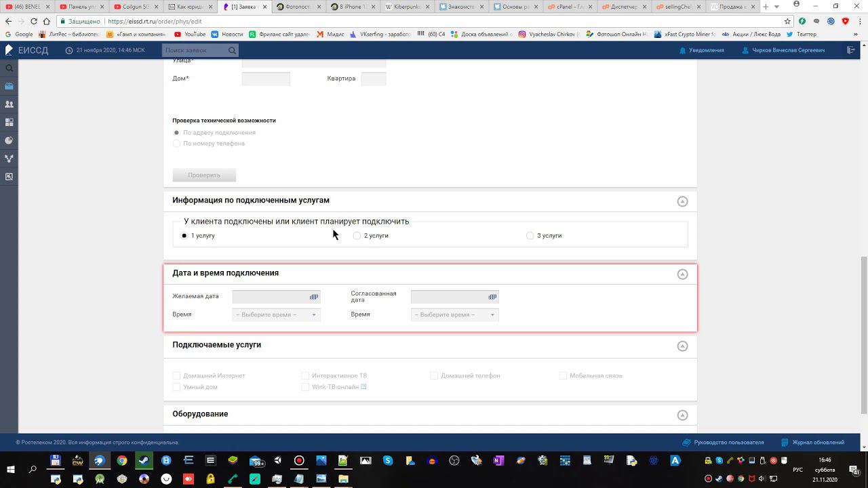The image size is (868, 488).
Task: Click the Дом input field
Action: coord(266,79)
